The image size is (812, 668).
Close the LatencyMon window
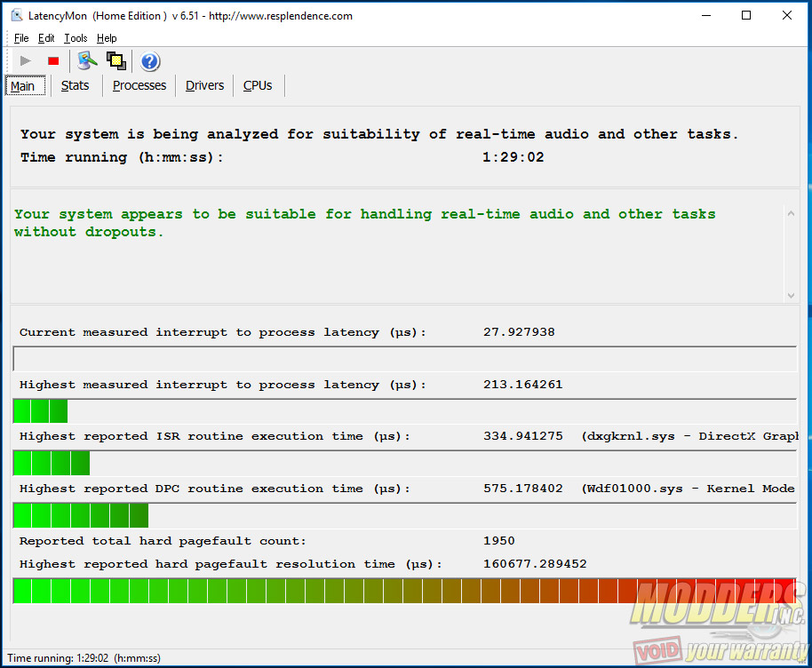(x=787, y=15)
